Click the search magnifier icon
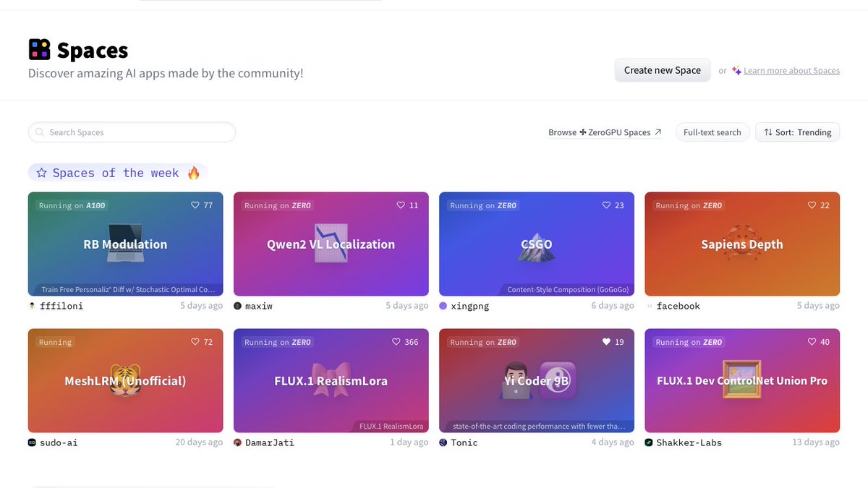 pyautogui.click(x=40, y=132)
